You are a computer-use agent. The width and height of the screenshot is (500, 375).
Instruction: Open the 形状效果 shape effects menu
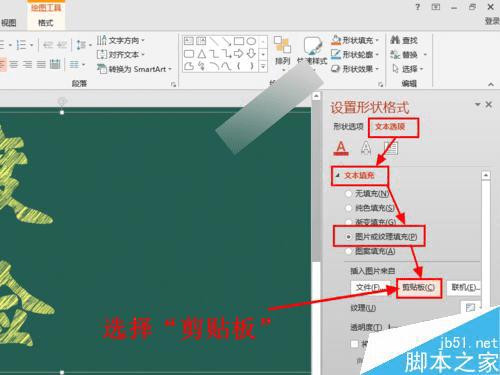click(355, 69)
